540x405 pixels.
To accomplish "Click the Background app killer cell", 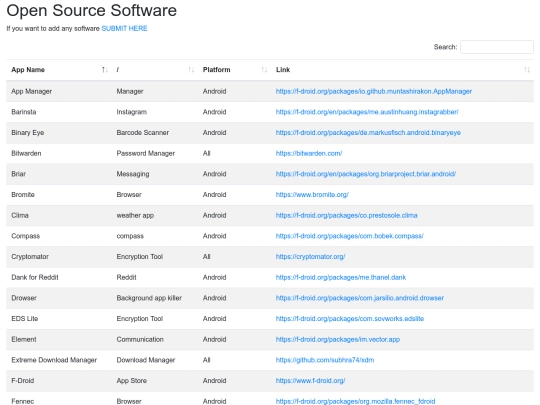I will coord(149,298).
